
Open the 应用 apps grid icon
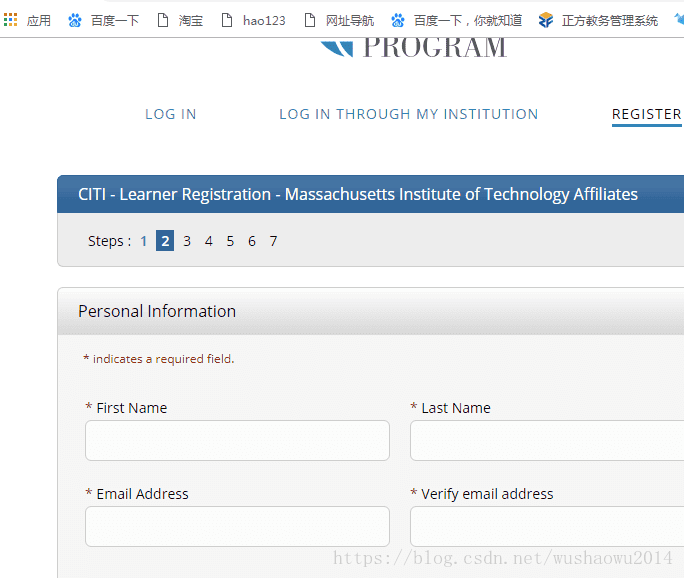[10, 20]
